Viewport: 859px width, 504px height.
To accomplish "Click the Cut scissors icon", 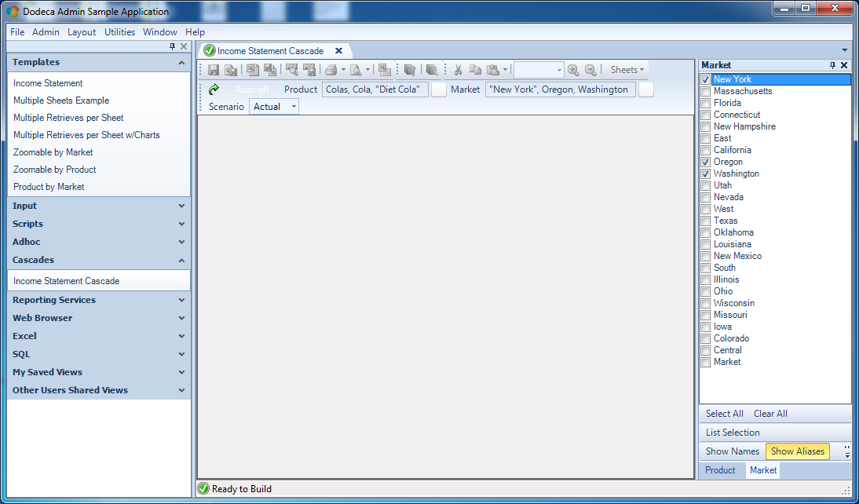I will (459, 70).
